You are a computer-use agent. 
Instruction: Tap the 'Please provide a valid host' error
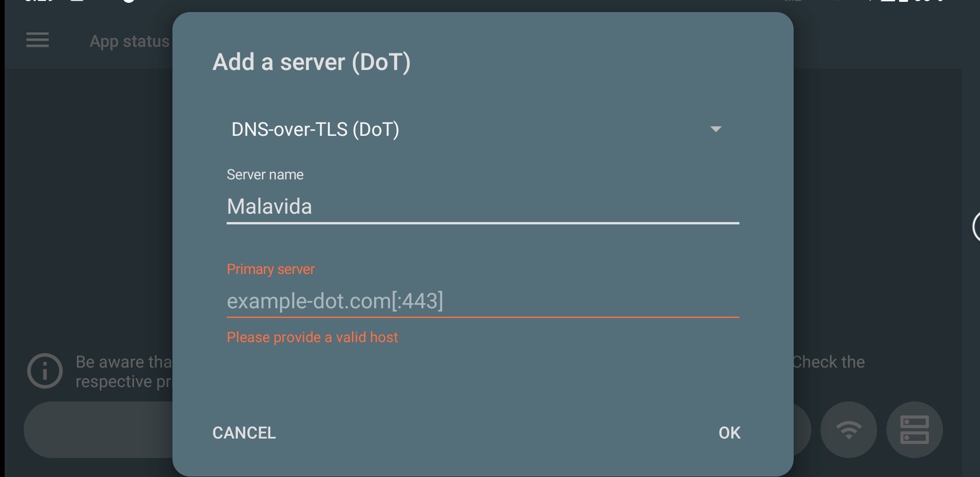[x=312, y=337]
